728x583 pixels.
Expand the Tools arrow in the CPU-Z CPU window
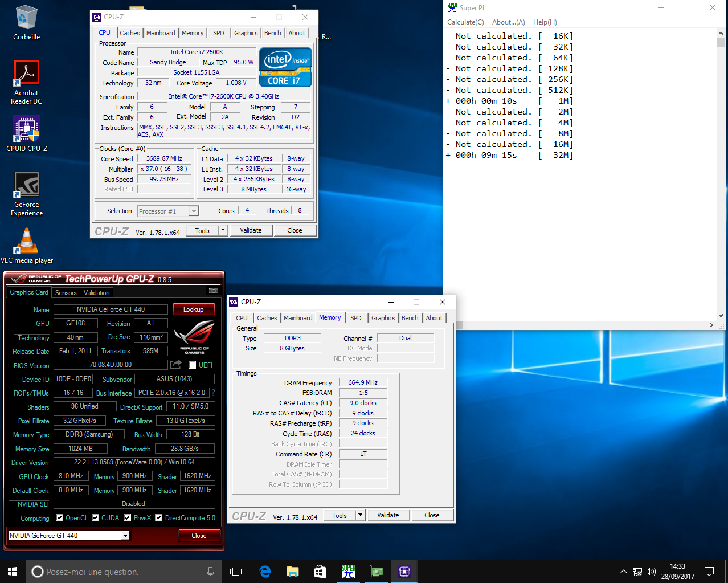point(223,230)
